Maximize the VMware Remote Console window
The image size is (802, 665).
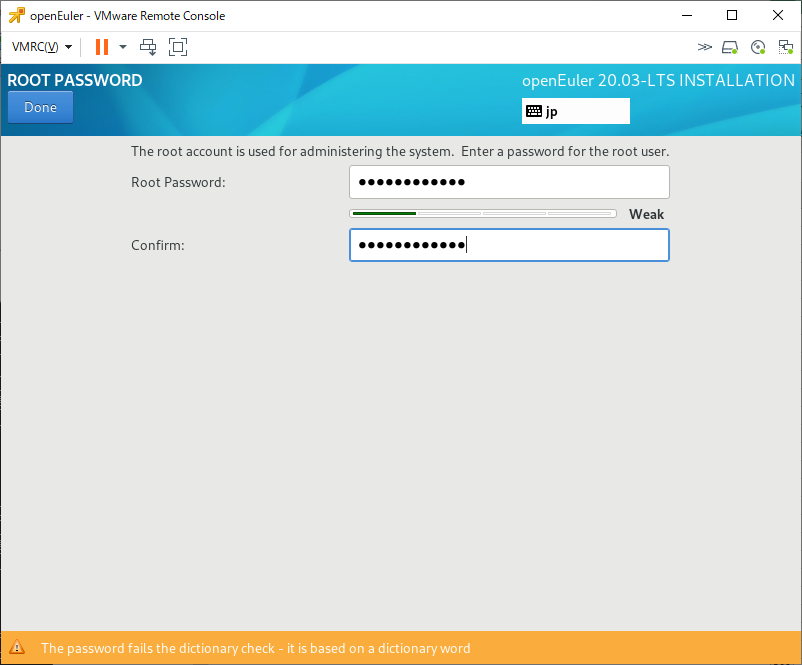tap(732, 15)
